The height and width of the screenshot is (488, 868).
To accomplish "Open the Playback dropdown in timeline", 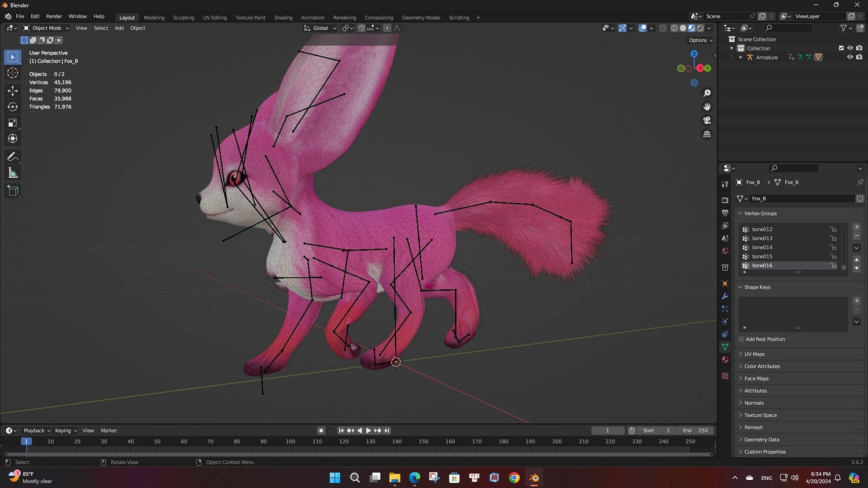I will pos(37,431).
